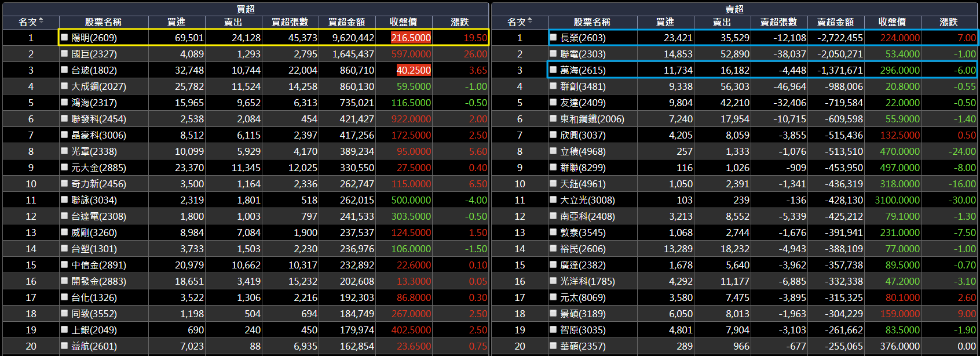Click stock name 華碩(2357)
Image resolution: width=980 pixels, height=356 pixels.
pyautogui.click(x=583, y=346)
